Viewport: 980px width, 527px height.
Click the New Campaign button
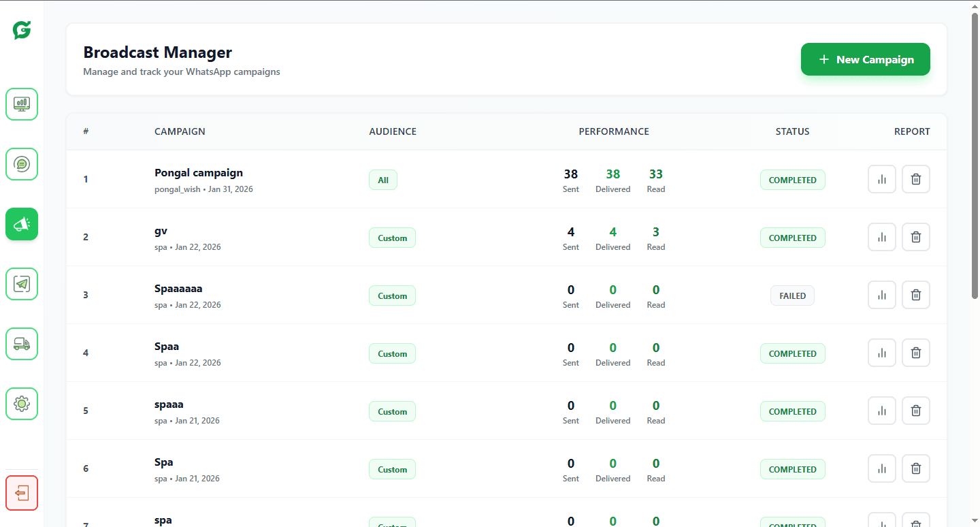click(x=865, y=59)
